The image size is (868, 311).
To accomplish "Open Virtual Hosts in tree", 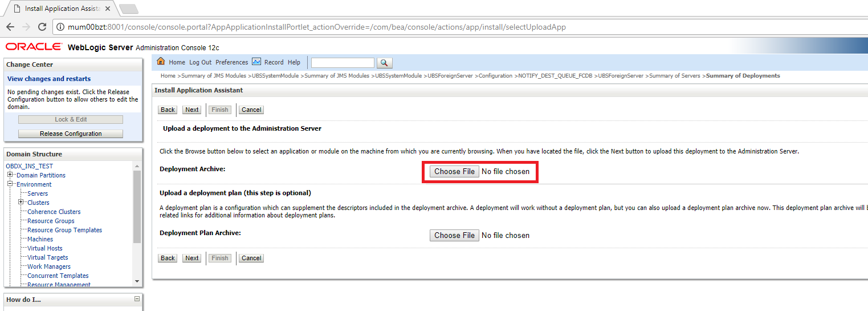I will point(45,248).
